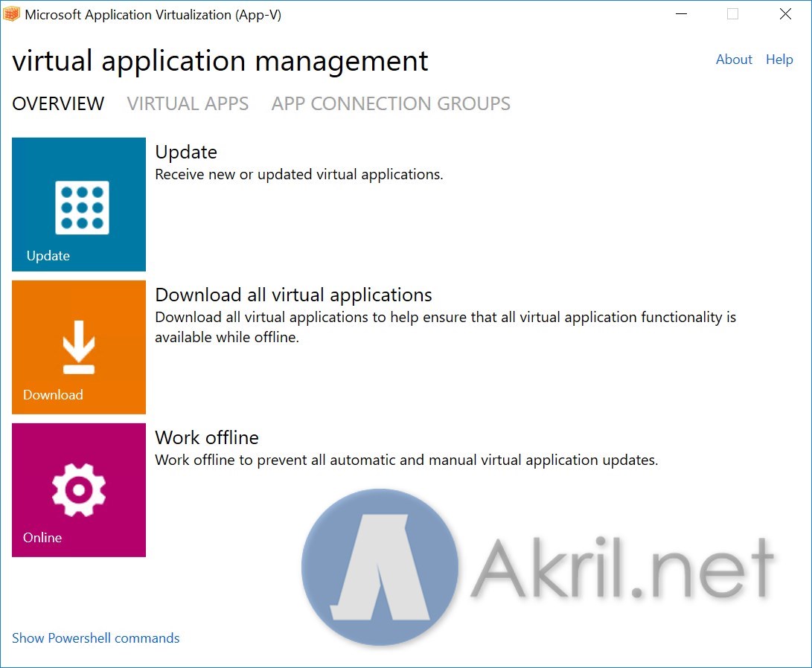Image resolution: width=812 pixels, height=668 pixels.
Task: Click the orange Download tile
Action: (x=79, y=347)
